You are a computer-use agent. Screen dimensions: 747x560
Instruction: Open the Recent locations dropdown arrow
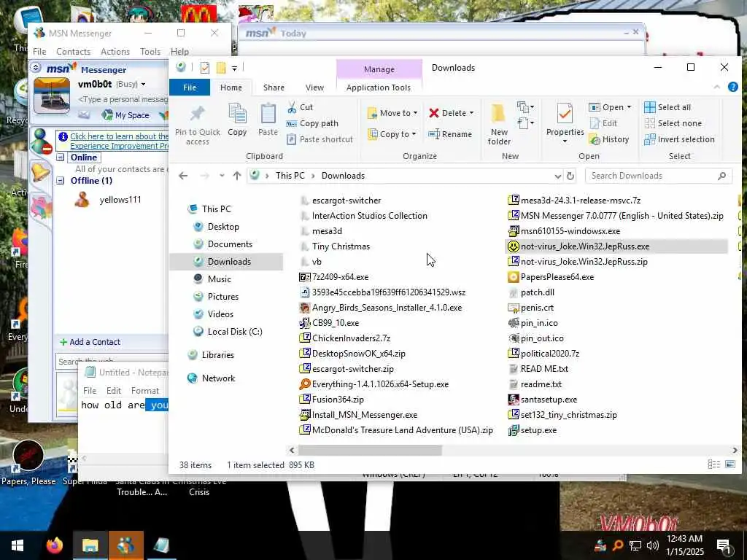(x=222, y=176)
